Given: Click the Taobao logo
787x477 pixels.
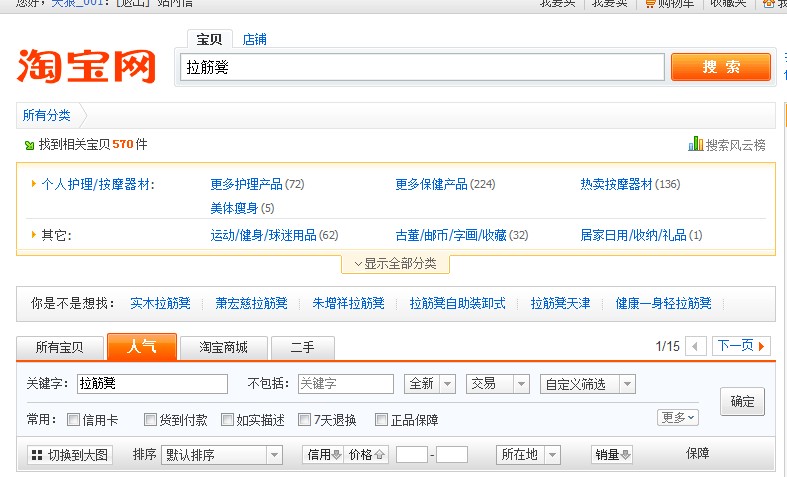Looking at the screenshot, I should [86, 66].
